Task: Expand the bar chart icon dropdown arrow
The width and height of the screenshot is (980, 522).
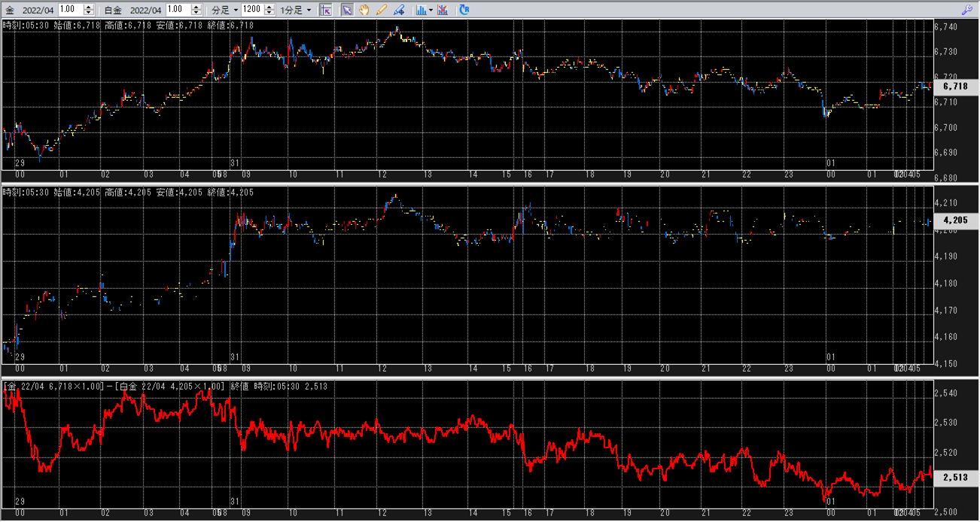Action: 431,10
